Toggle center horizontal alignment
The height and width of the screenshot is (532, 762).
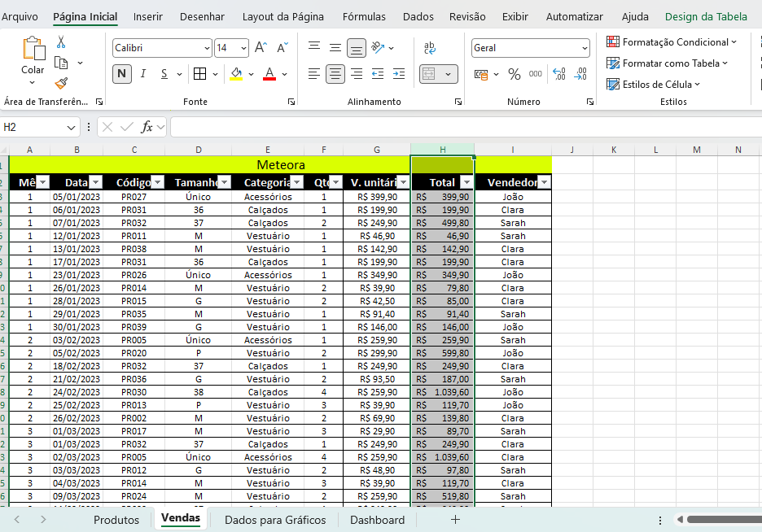pyautogui.click(x=335, y=74)
